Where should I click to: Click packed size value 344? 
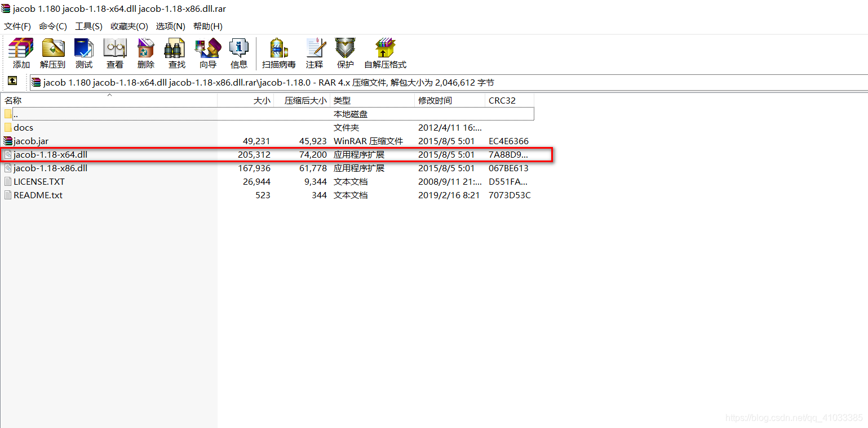coord(320,195)
